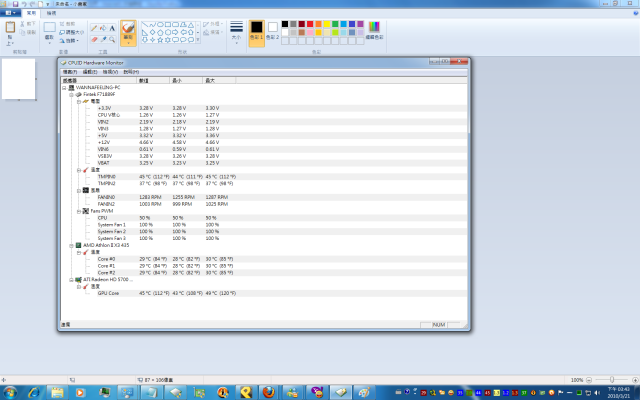Redo the last undone Paint action
Image resolution: width=640 pixels, height=400 pixels.
pyautogui.click(x=32, y=4)
